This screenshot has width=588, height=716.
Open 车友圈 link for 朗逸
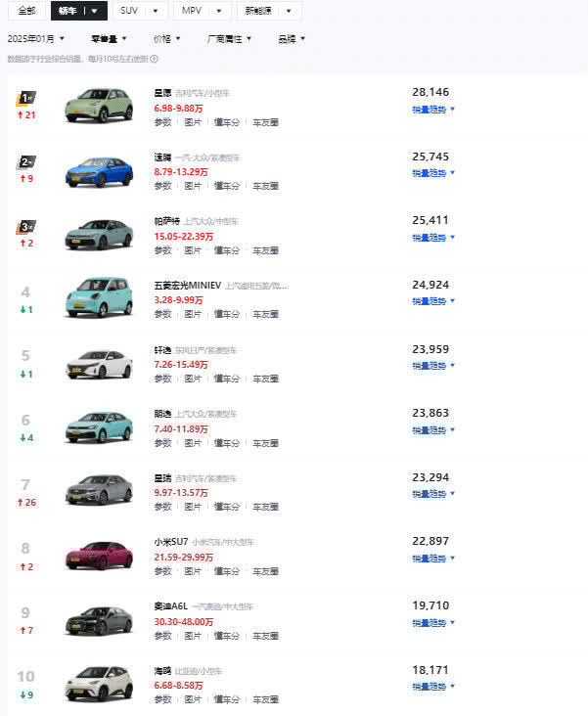click(x=265, y=442)
